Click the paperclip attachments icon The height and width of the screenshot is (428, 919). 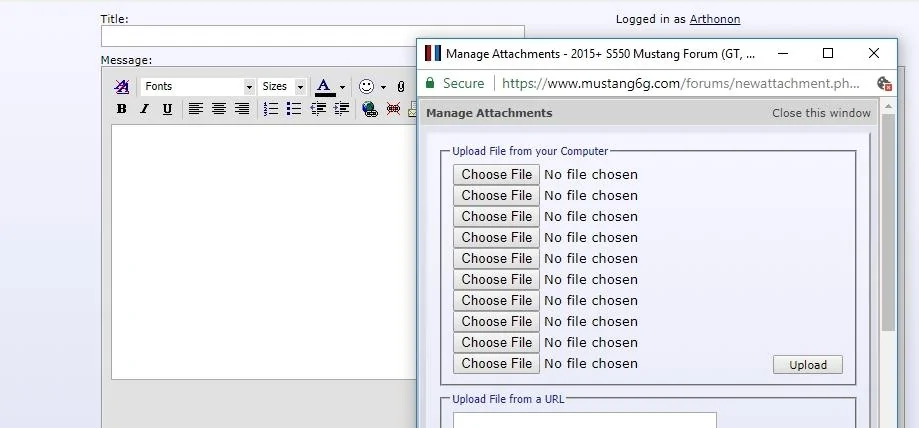pos(401,87)
